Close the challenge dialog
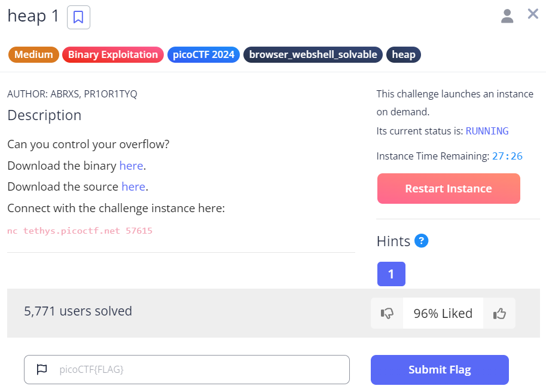This screenshot has height=392, width=546. tap(533, 14)
